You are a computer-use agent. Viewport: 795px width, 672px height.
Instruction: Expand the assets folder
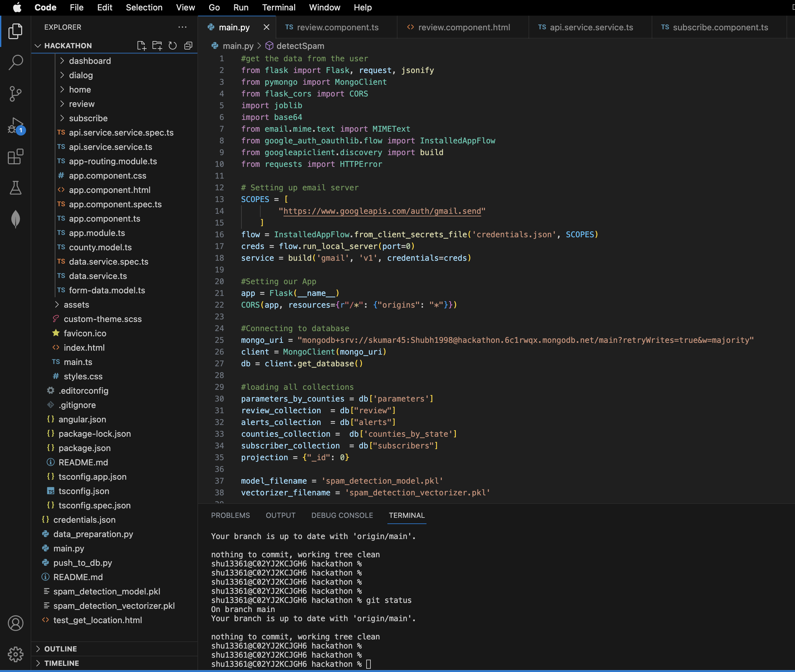coord(76,305)
